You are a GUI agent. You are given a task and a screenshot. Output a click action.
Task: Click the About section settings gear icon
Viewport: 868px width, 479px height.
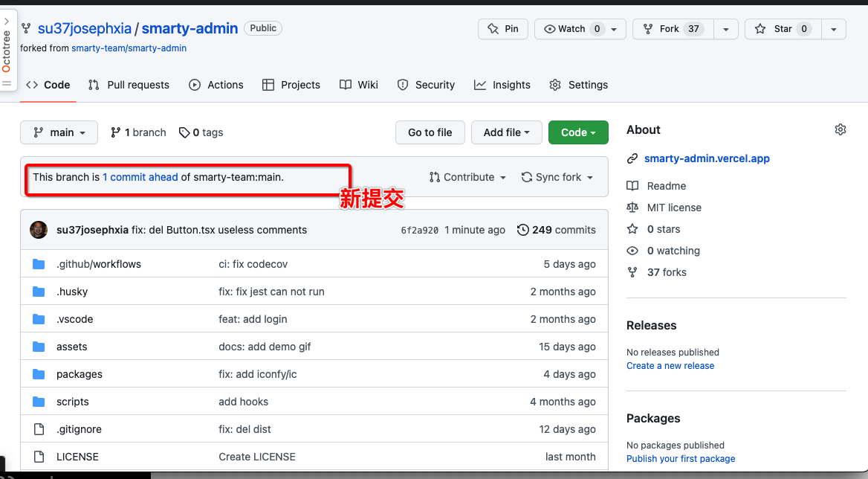click(840, 129)
